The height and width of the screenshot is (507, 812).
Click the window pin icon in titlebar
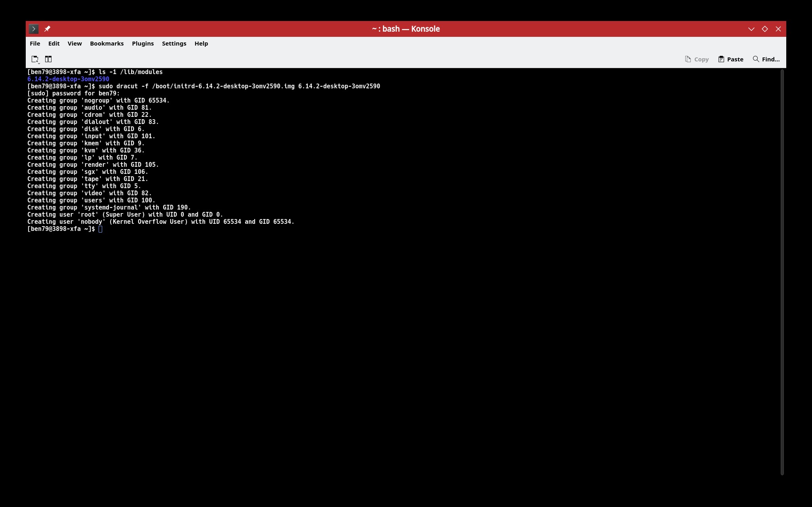click(47, 29)
